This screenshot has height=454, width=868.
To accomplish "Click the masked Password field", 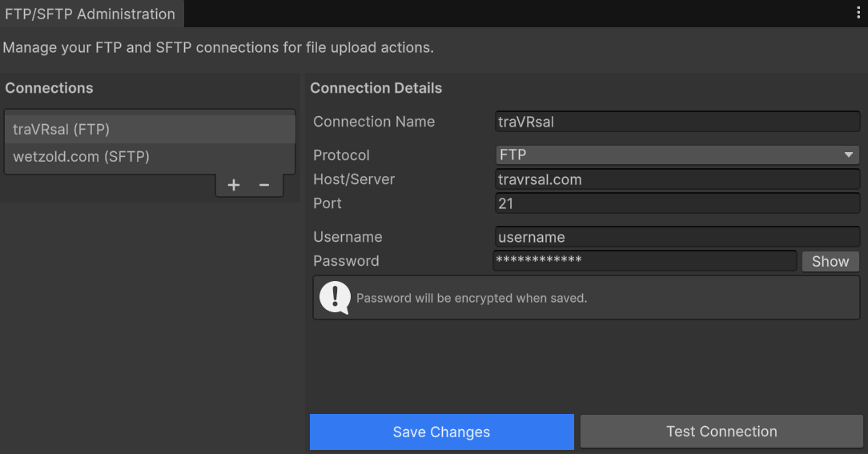I will [x=645, y=261].
